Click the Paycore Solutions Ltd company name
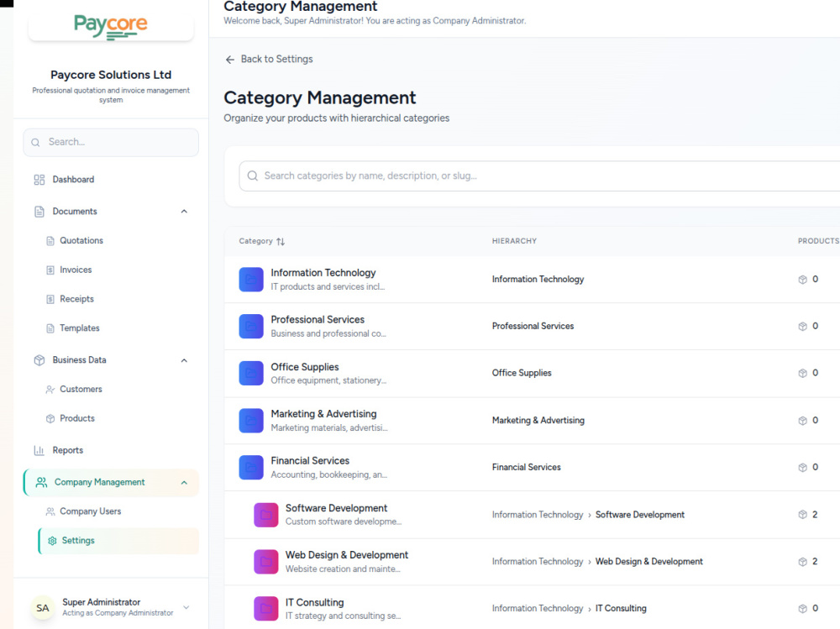Image resolution: width=840 pixels, height=629 pixels. 111,75
